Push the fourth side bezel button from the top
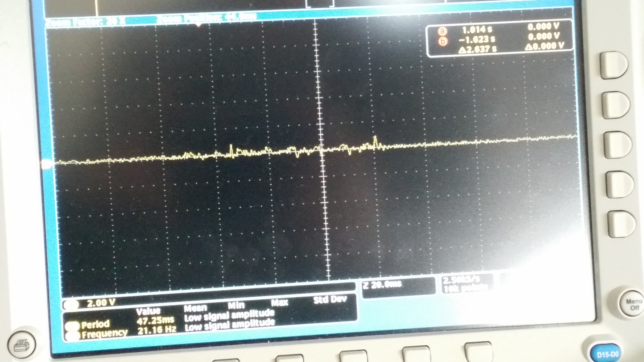Viewport: 644px width, 362px height. 619,184
